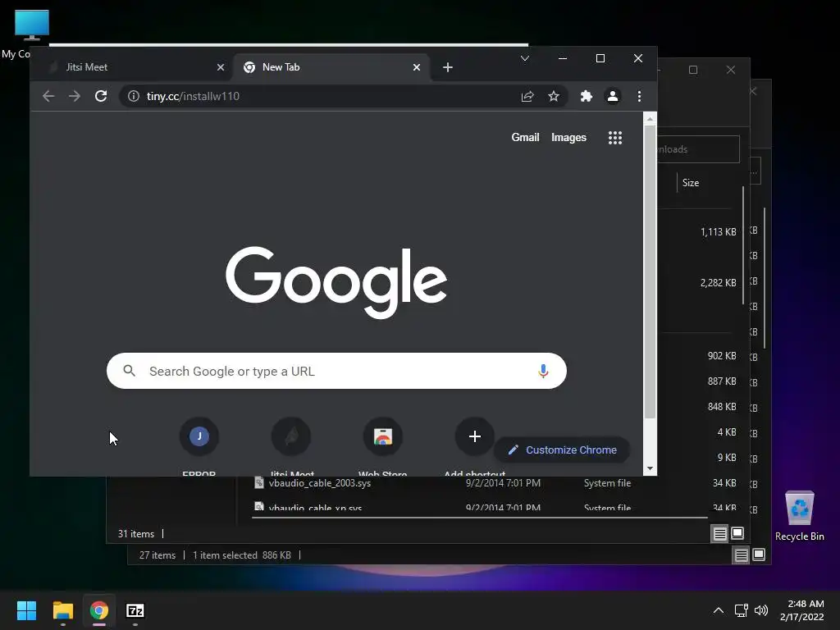Focus the Google search box
840x630 pixels.
pyautogui.click(x=336, y=371)
